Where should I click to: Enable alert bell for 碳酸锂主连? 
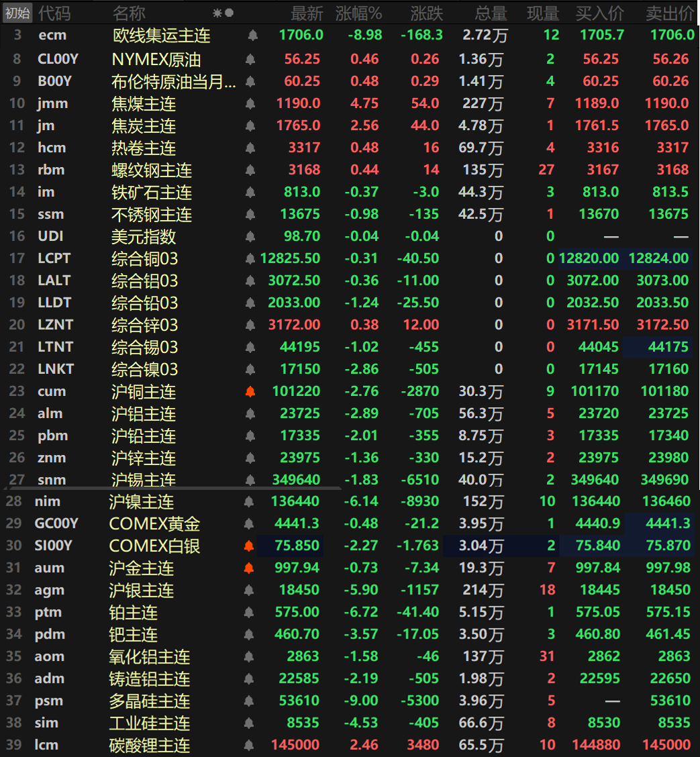coord(249,745)
